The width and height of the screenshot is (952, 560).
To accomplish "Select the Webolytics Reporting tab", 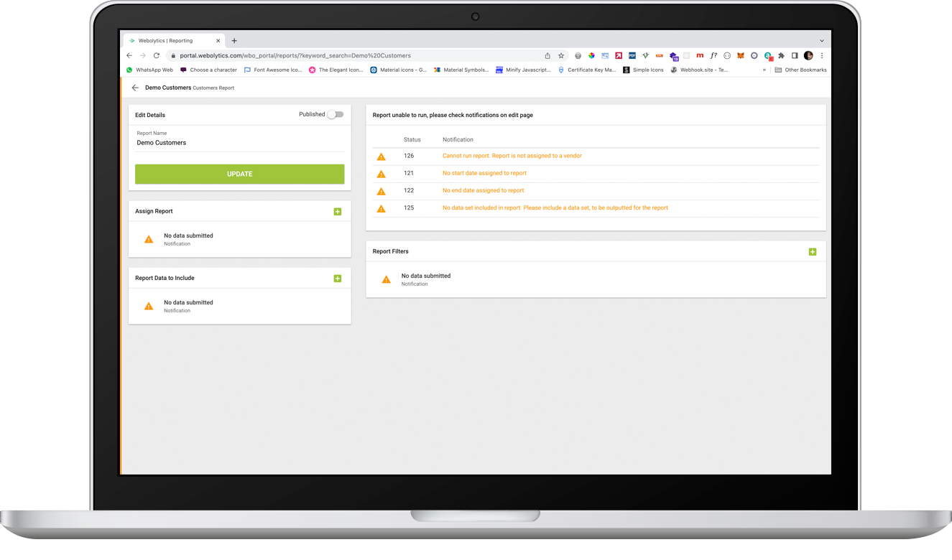I will click(169, 41).
